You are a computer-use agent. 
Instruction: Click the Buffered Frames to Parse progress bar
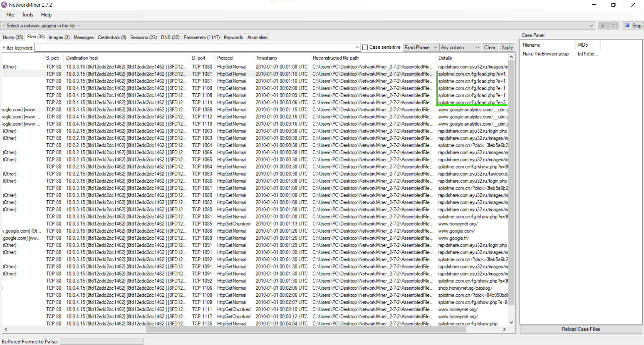click(x=102, y=341)
